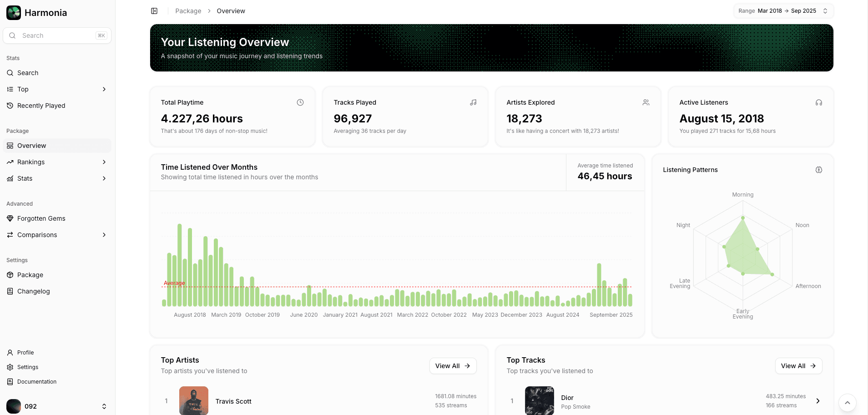This screenshot has height=415, width=868.
Task: Click the 092 user avatar
Action: pos(14,406)
